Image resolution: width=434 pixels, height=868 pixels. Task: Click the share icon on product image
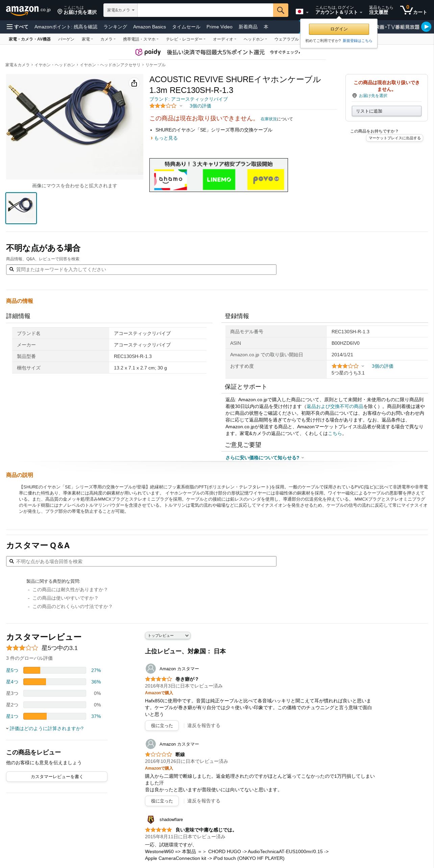(x=134, y=83)
